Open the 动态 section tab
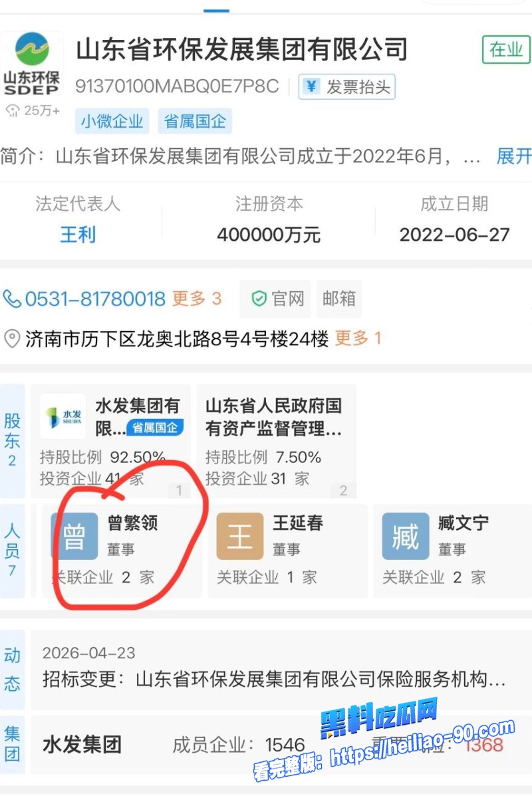This screenshot has height=798, width=532. (x=13, y=670)
